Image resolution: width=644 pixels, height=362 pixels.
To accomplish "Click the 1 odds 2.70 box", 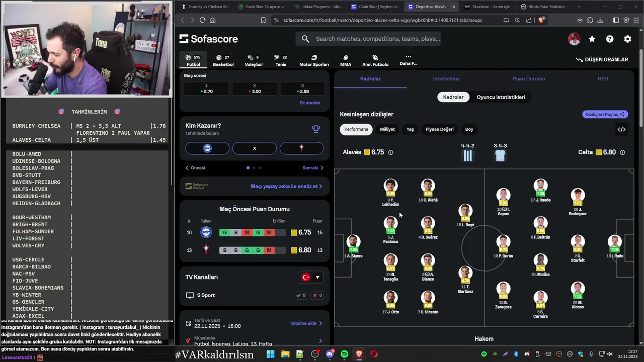I will point(206,89).
